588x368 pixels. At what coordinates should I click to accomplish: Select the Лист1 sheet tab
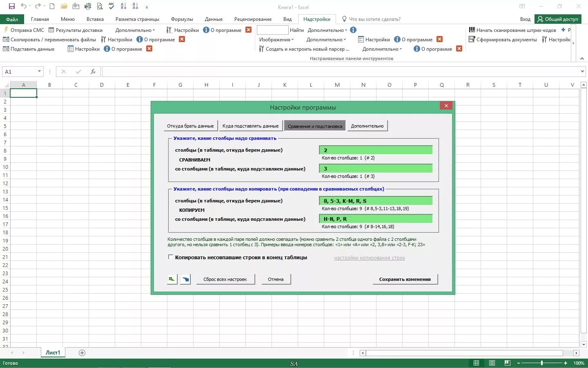53,352
